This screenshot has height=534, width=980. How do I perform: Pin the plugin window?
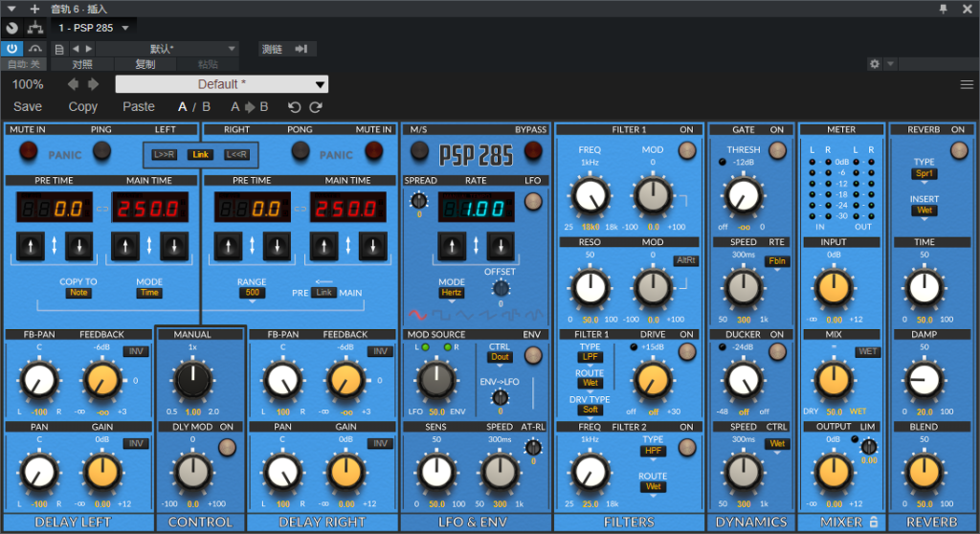pos(943,9)
